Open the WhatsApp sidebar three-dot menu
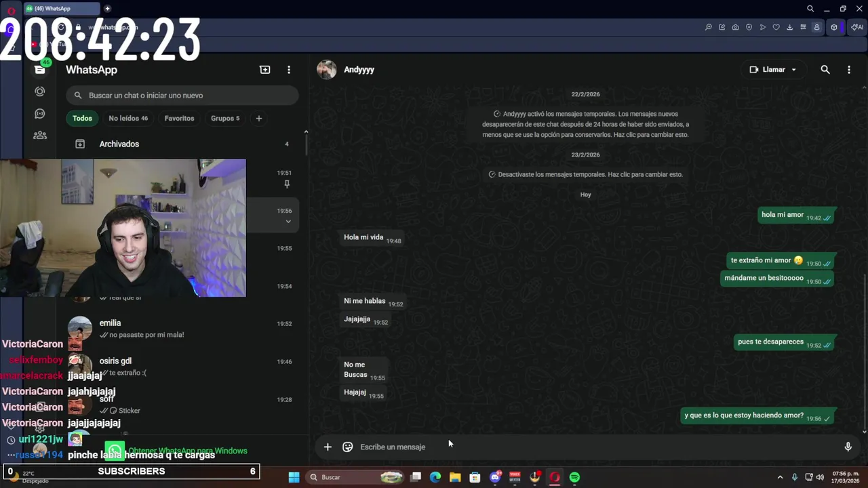The width and height of the screenshot is (868, 488). tap(289, 70)
